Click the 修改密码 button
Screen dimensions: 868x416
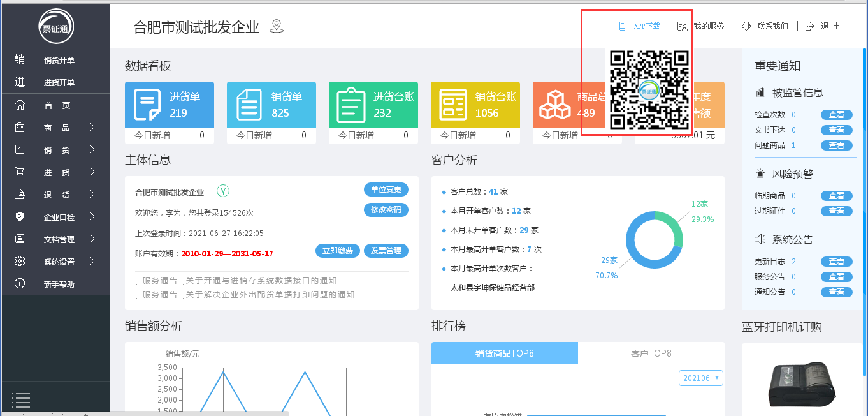pyautogui.click(x=386, y=210)
